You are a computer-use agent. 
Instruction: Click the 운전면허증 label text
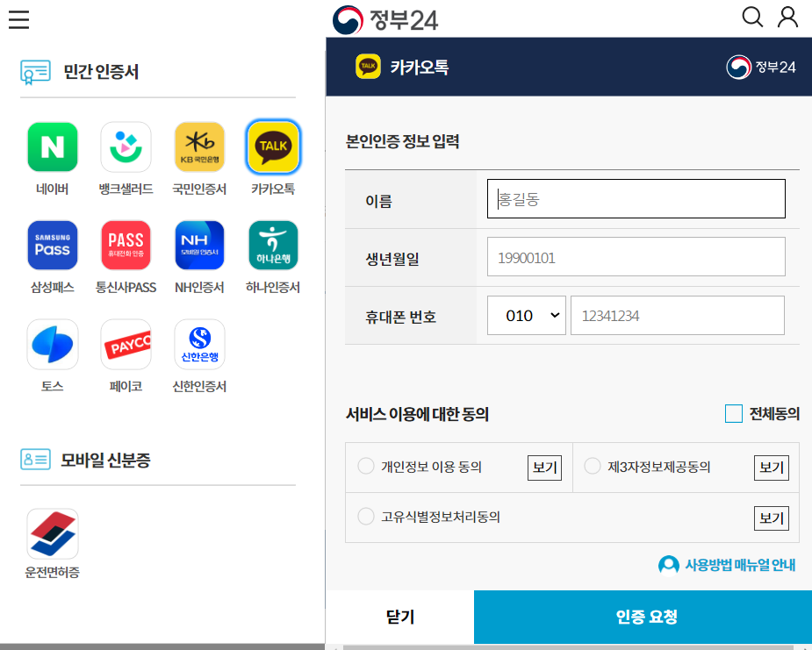pos(53,573)
